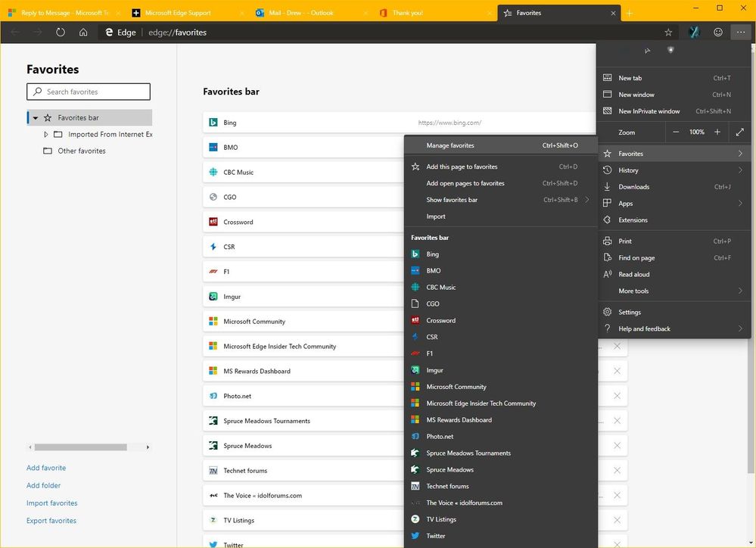Remove Photo.net favorite with X icon
This screenshot has height=548, width=756.
coord(618,396)
